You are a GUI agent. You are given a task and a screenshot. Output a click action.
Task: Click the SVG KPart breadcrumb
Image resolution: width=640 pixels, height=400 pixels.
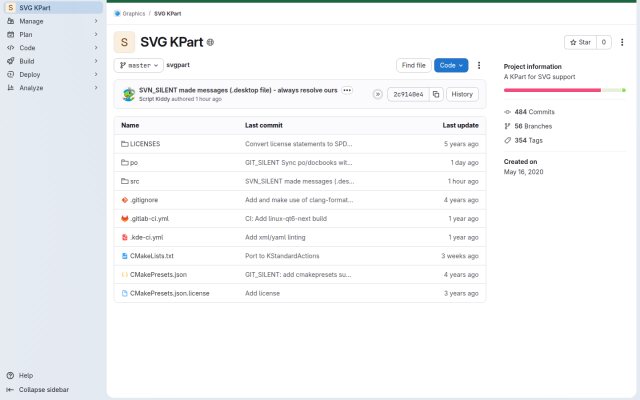click(x=167, y=13)
